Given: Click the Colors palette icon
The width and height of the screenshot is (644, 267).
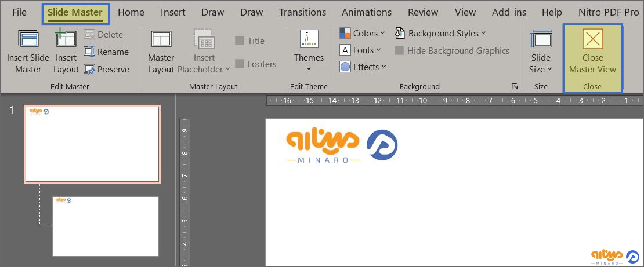Looking at the screenshot, I should (345, 33).
